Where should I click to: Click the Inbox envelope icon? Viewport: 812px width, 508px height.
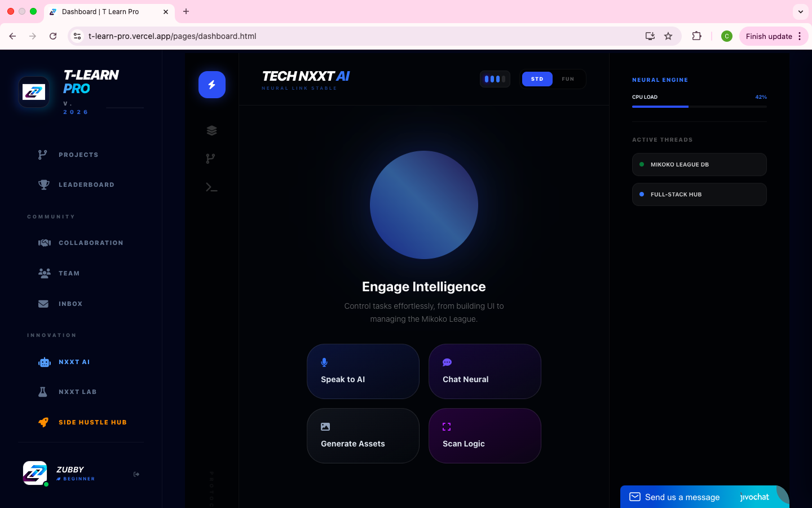[43, 304]
